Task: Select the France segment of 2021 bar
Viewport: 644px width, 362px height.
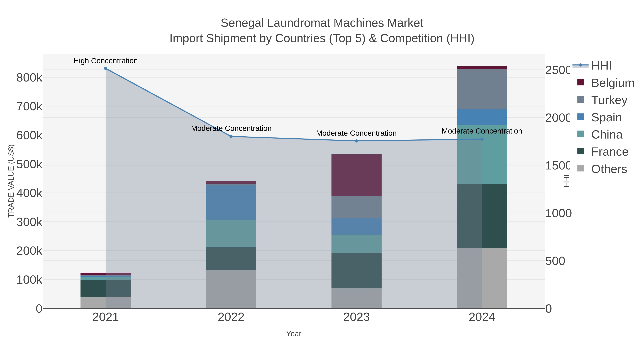Action: click(x=106, y=289)
